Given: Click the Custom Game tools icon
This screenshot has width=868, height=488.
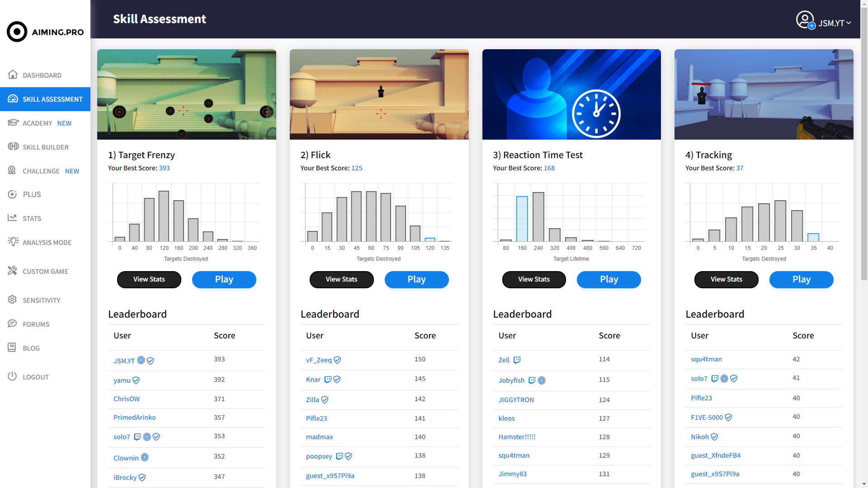Looking at the screenshot, I should click(13, 271).
